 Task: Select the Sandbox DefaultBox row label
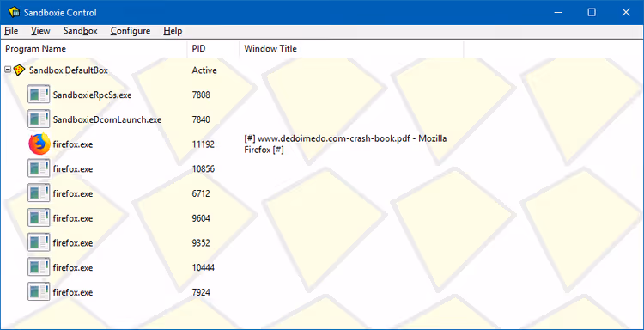(x=69, y=70)
